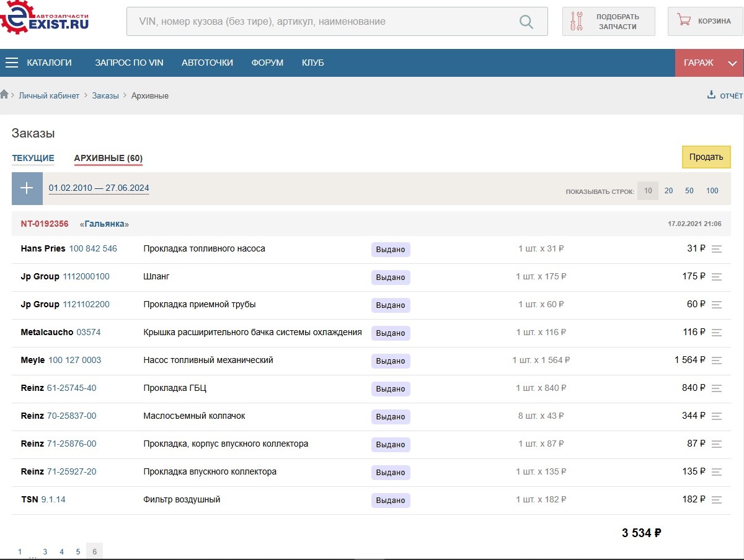Click the home icon in breadcrumbs
Viewport: 744px width, 560px height.
[4, 95]
